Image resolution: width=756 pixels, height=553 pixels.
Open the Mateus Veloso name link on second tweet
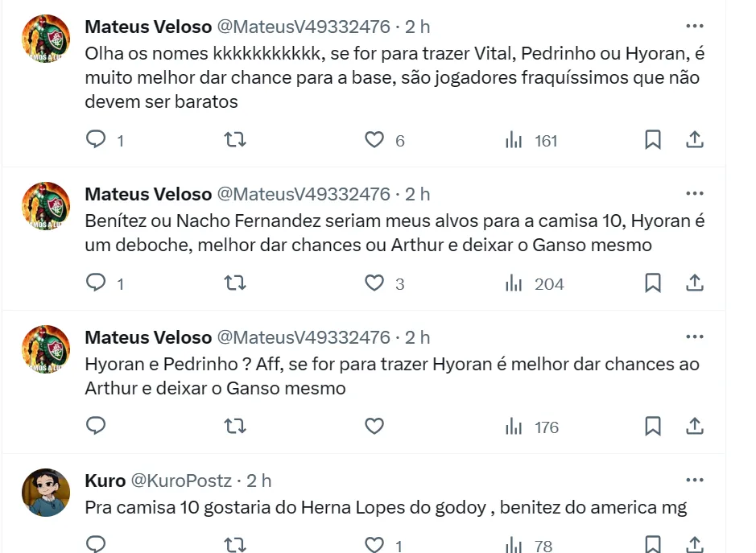[148, 194]
